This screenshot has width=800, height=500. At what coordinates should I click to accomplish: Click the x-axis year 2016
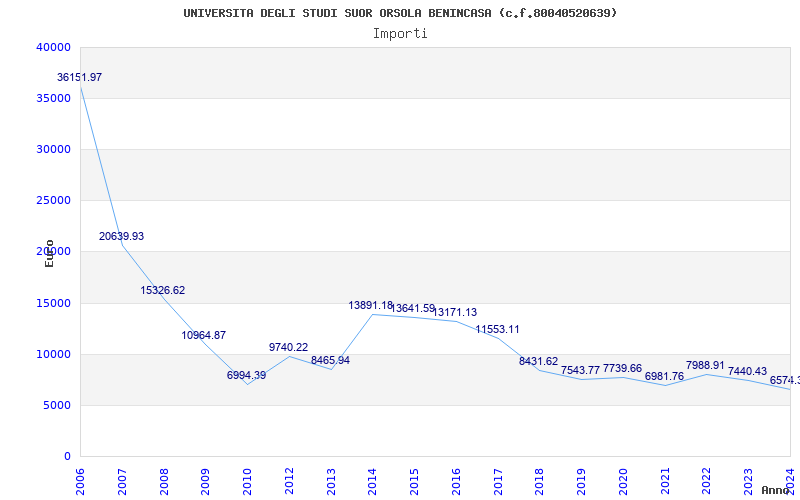pyautogui.click(x=456, y=482)
